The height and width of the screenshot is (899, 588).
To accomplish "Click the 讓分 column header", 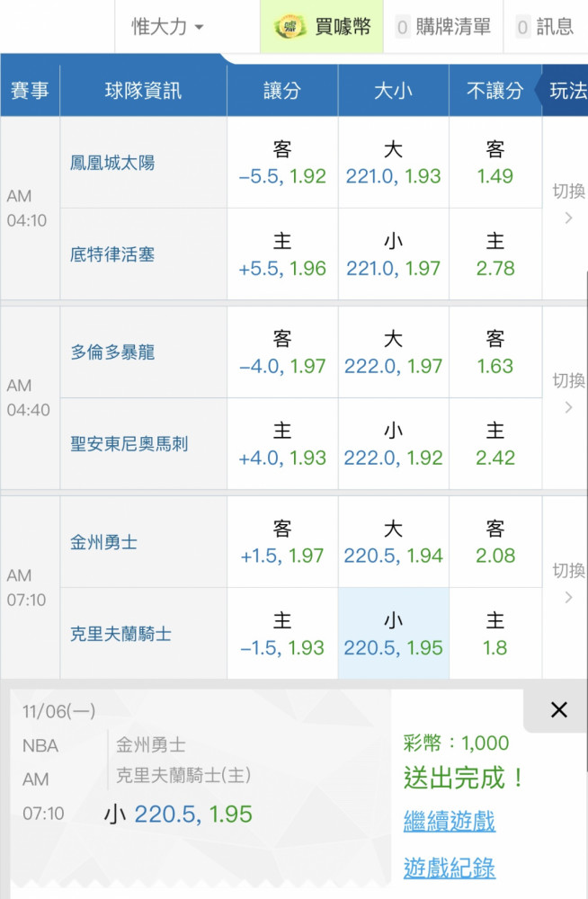I will [x=282, y=90].
